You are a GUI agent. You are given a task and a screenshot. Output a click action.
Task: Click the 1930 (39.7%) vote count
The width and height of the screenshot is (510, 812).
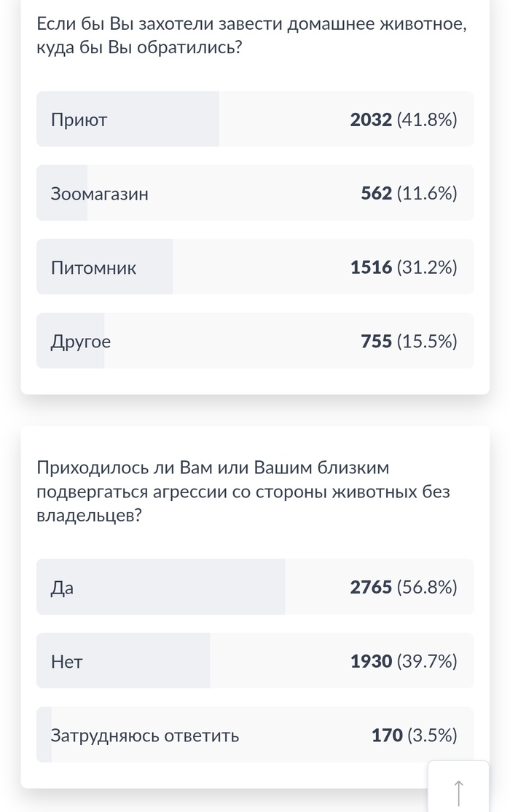pyautogui.click(x=404, y=662)
